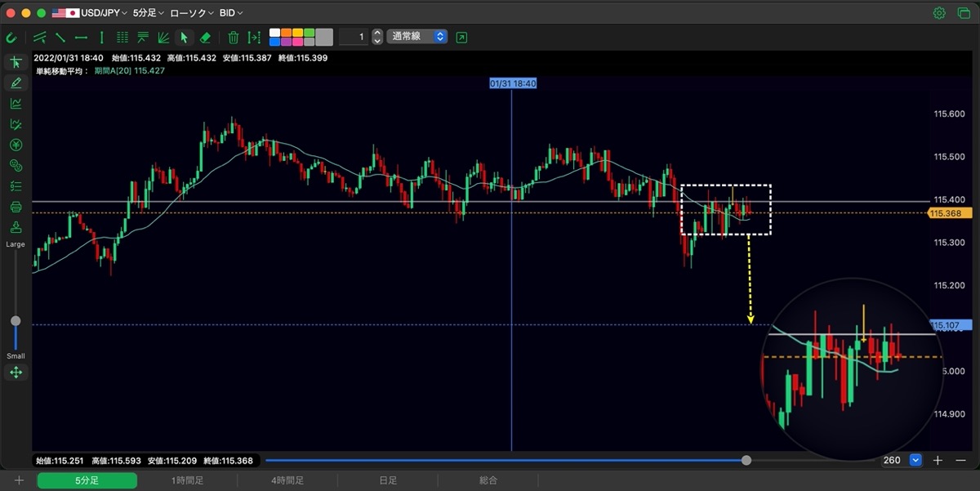Image resolution: width=980 pixels, height=491 pixels.
Task: Open settings gear in title bar
Action: [x=939, y=13]
